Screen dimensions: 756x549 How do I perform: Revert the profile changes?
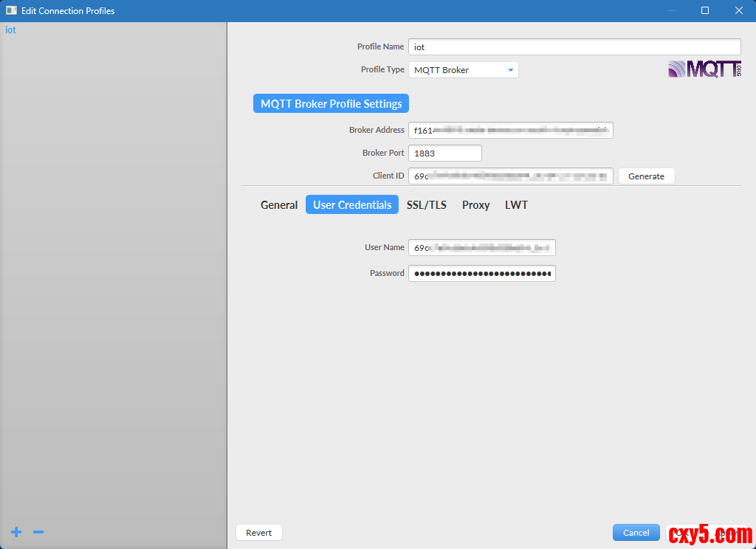coord(259,533)
